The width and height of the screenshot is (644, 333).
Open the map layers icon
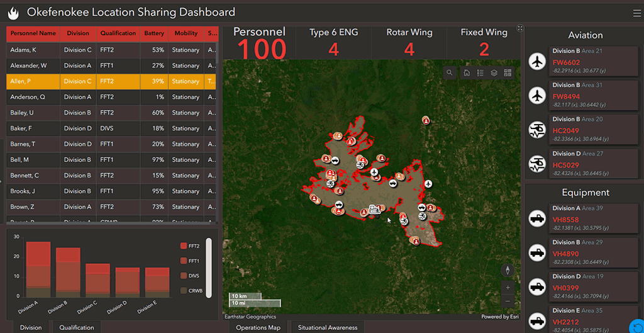[x=494, y=73]
